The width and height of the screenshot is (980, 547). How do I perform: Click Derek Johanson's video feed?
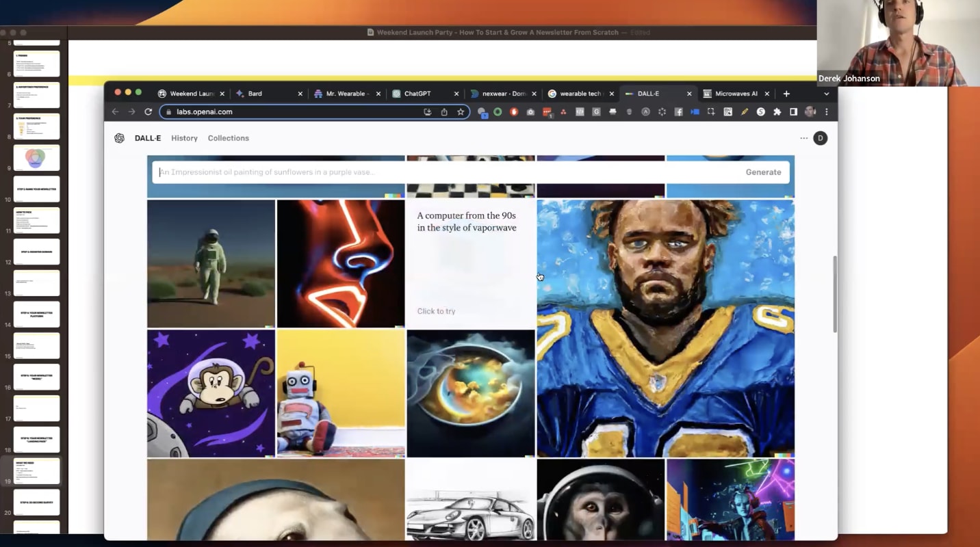pyautogui.click(x=899, y=42)
